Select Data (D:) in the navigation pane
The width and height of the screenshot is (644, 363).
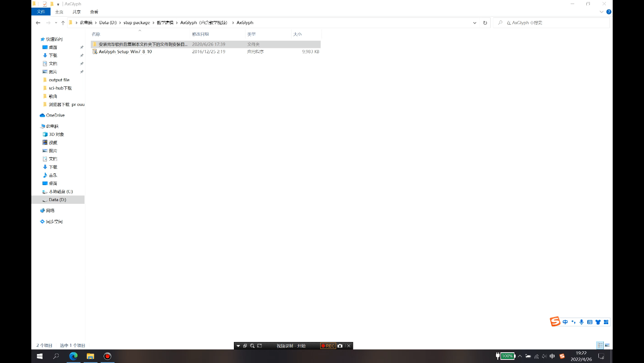pos(57,200)
